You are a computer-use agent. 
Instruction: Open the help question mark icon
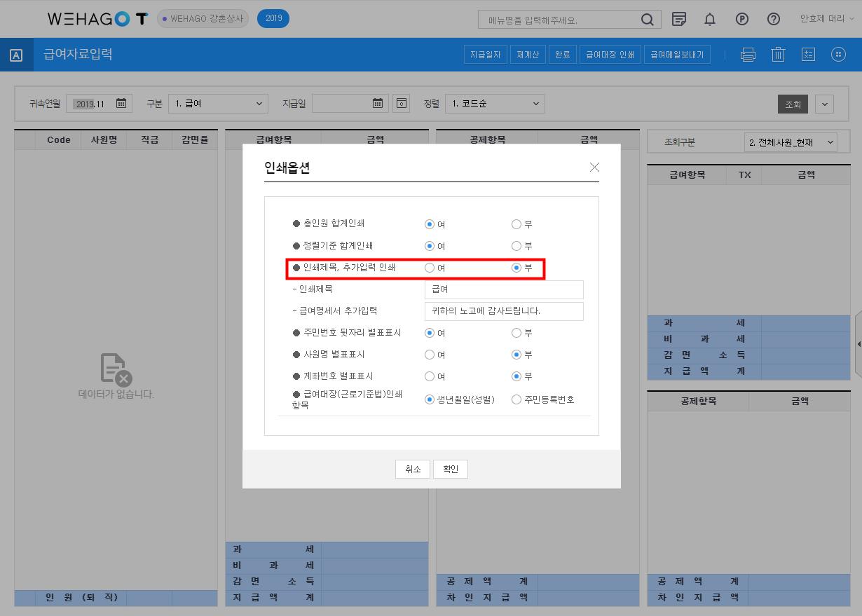tap(774, 20)
